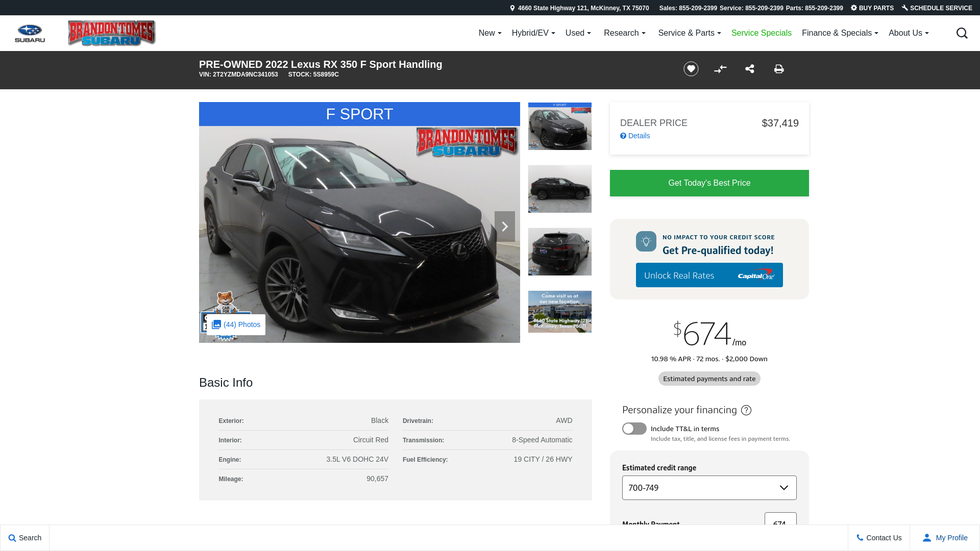The image size is (980, 551).
Task: Toggle Include TT&L in terms switch
Action: [x=634, y=429]
